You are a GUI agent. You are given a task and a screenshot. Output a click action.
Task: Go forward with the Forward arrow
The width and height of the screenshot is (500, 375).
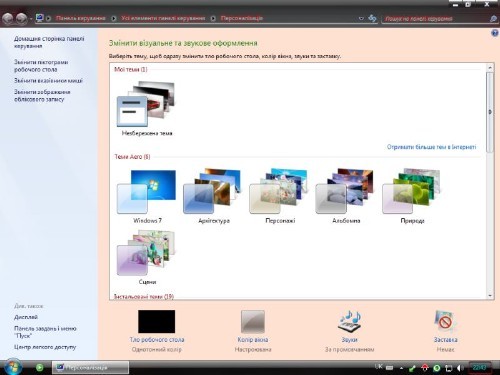click(21, 18)
